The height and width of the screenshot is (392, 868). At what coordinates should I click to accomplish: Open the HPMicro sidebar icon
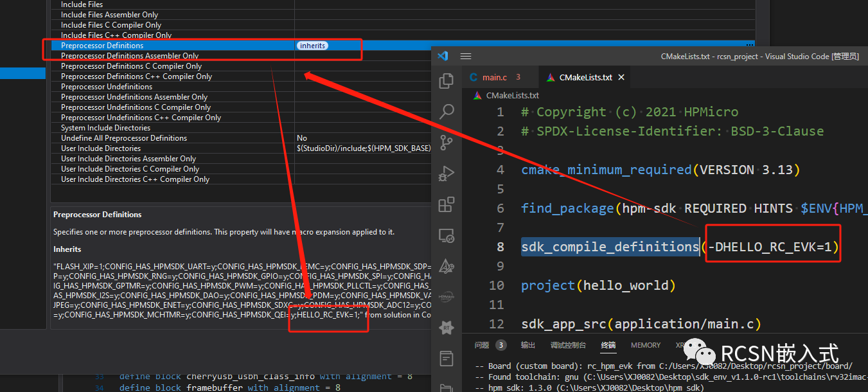pos(446,298)
